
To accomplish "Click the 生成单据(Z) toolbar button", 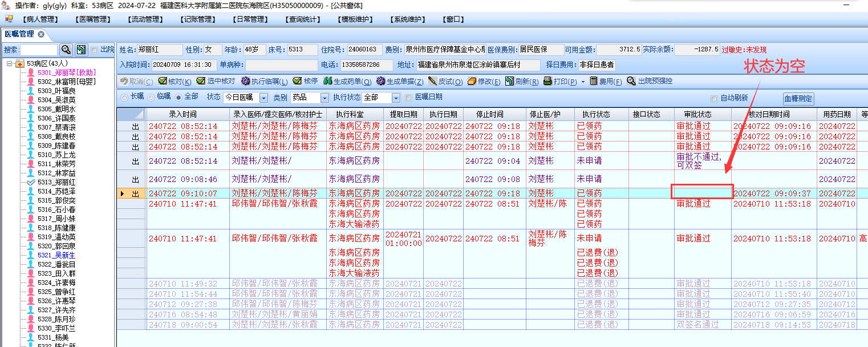I will 400,82.
